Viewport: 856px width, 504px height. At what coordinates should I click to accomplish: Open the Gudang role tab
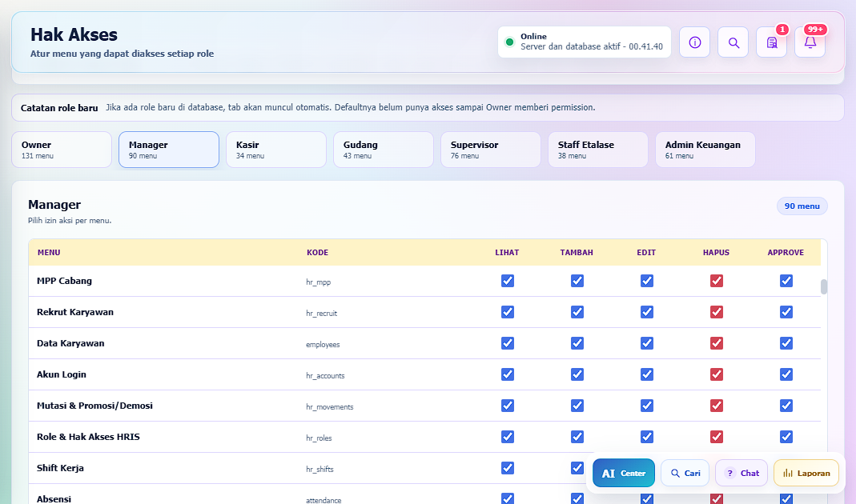(x=384, y=150)
